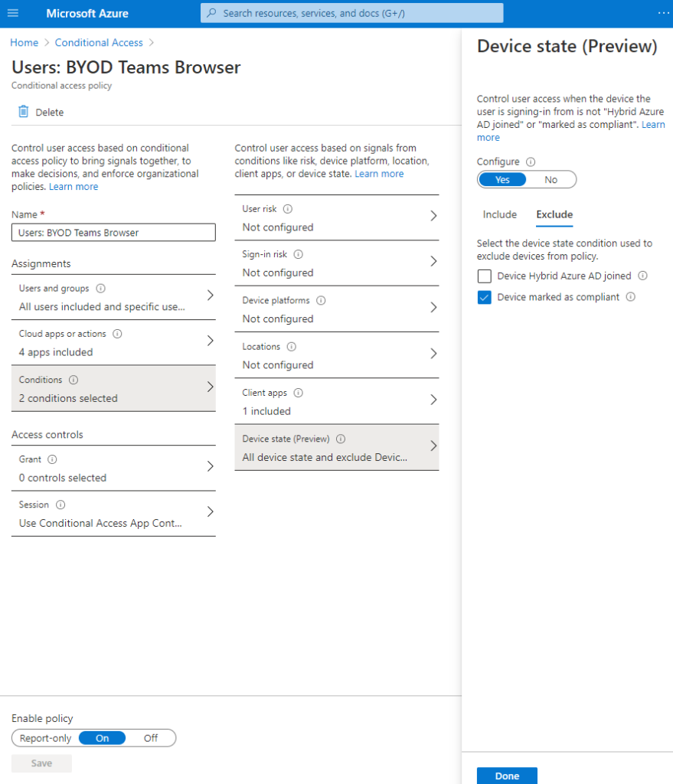Set Enable policy to Report-only
The height and width of the screenshot is (784, 673).
[x=45, y=738]
